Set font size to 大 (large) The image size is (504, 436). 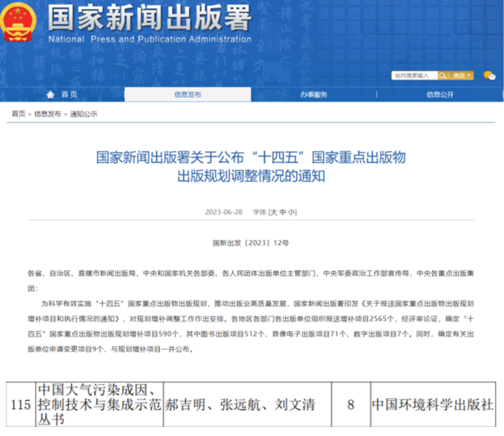tap(274, 212)
